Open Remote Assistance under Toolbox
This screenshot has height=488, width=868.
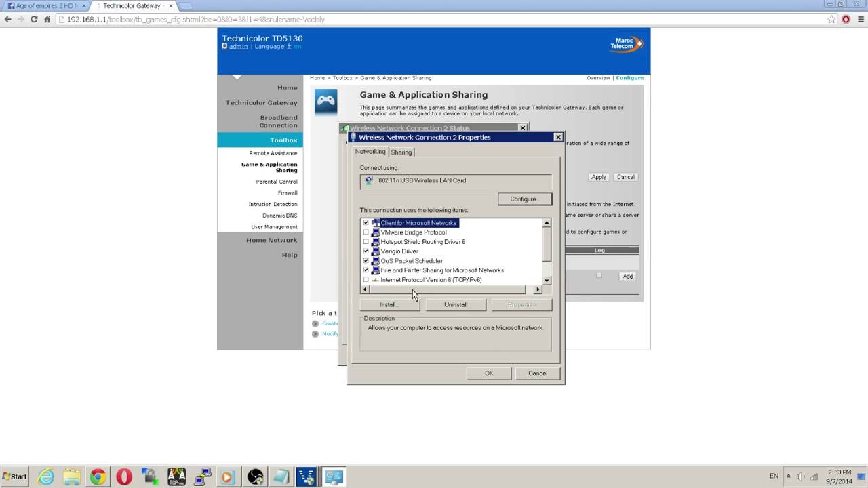pyautogui.click(x=273, y=153)
